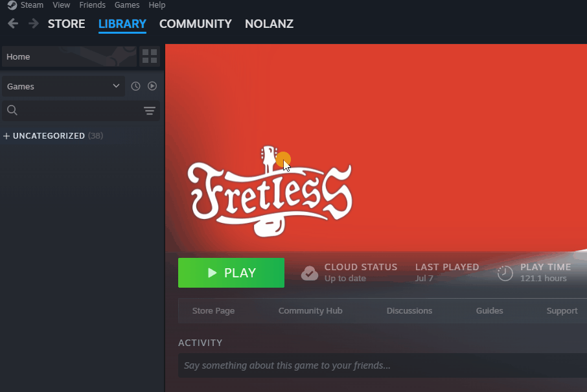Go forward with the right arrow
587x392 pixels.
pyautogui.click(x=33, y=23)
